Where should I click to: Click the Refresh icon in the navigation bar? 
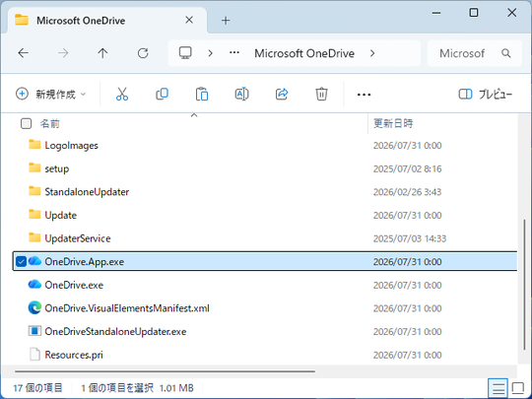[x=143, y=53]
